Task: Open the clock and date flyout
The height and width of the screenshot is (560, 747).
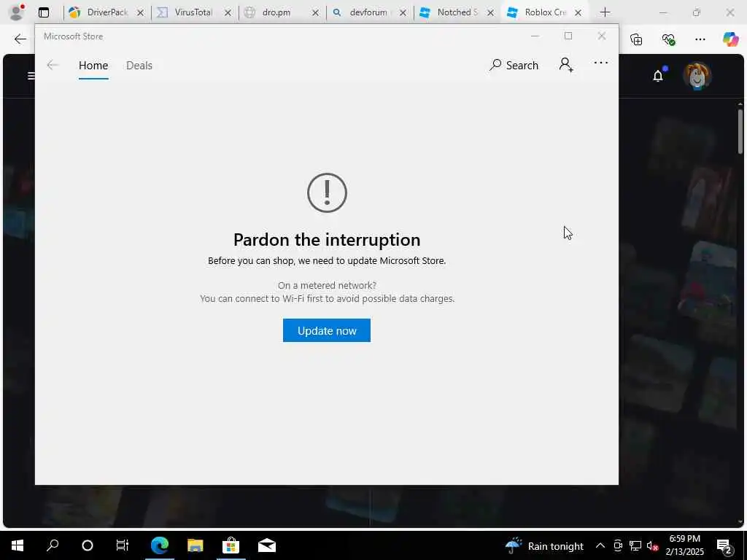Action: (684, 545)
